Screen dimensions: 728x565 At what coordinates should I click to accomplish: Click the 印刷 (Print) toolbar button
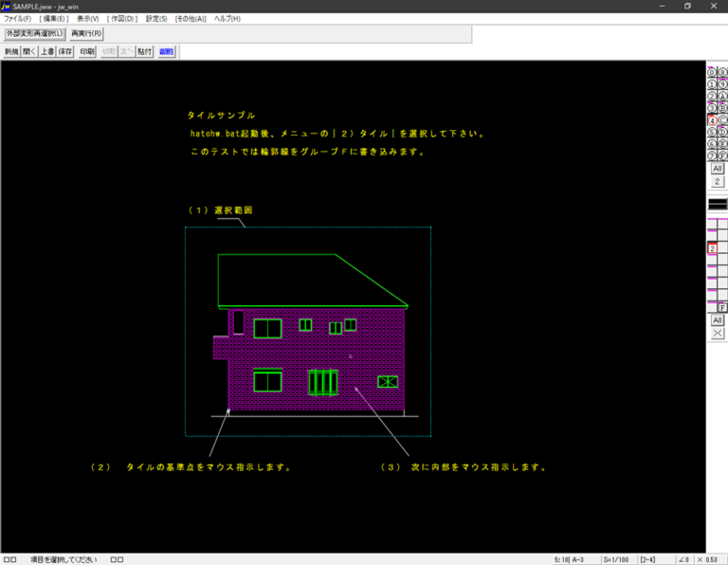(x=87, y=52)
